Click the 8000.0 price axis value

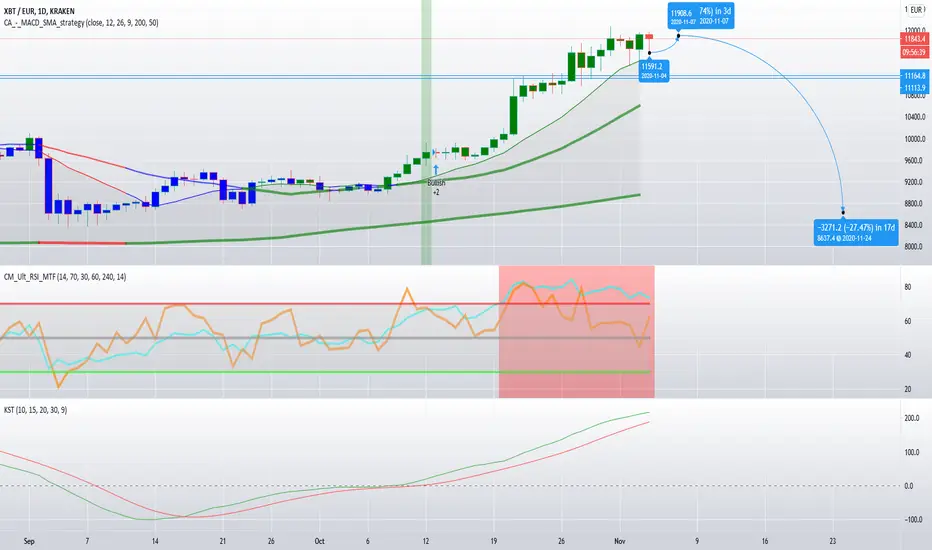[914, 247]
